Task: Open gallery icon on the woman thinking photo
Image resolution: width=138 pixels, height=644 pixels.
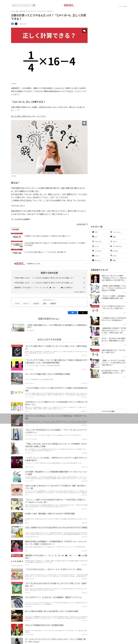Action: (x=84, y=123)
